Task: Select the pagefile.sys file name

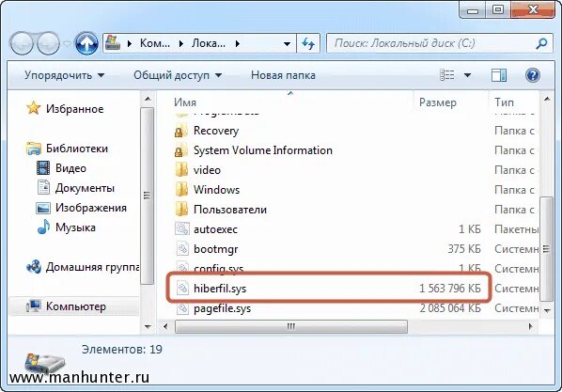Action: (222, 308)
